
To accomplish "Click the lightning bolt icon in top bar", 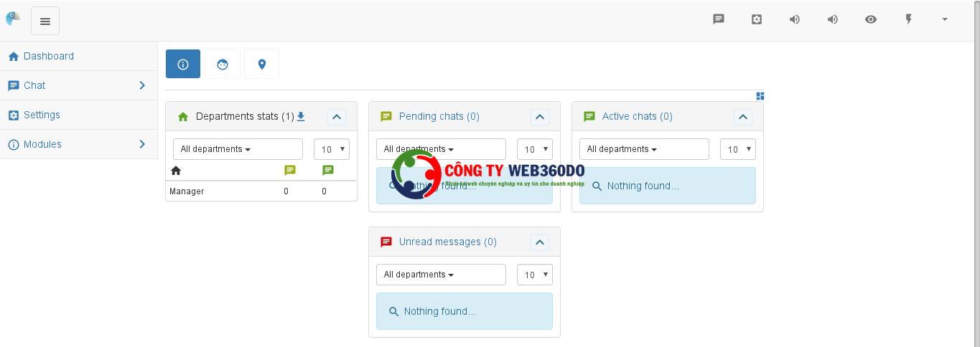I will (x=908, y=19).
